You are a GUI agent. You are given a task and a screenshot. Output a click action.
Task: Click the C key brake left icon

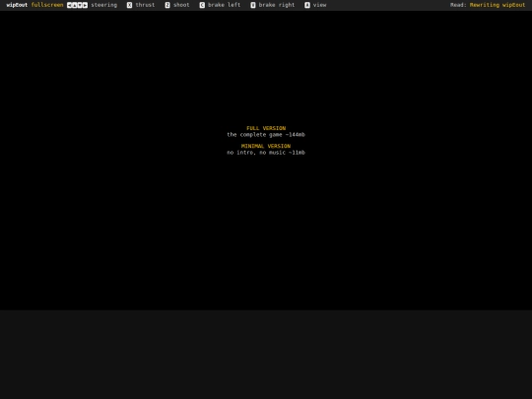202,5
